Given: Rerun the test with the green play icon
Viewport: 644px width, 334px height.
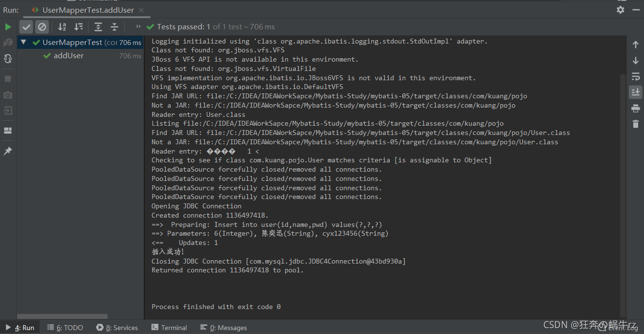Looking at the screenshot, I should [8, 27].
